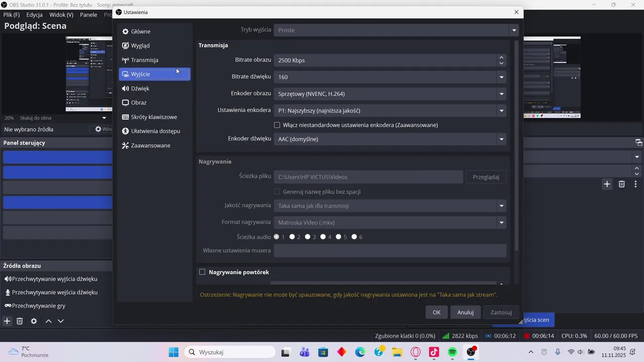Pop out dock with window icon on right
Viewport: 644px width, 362px height.
(638, 142)
